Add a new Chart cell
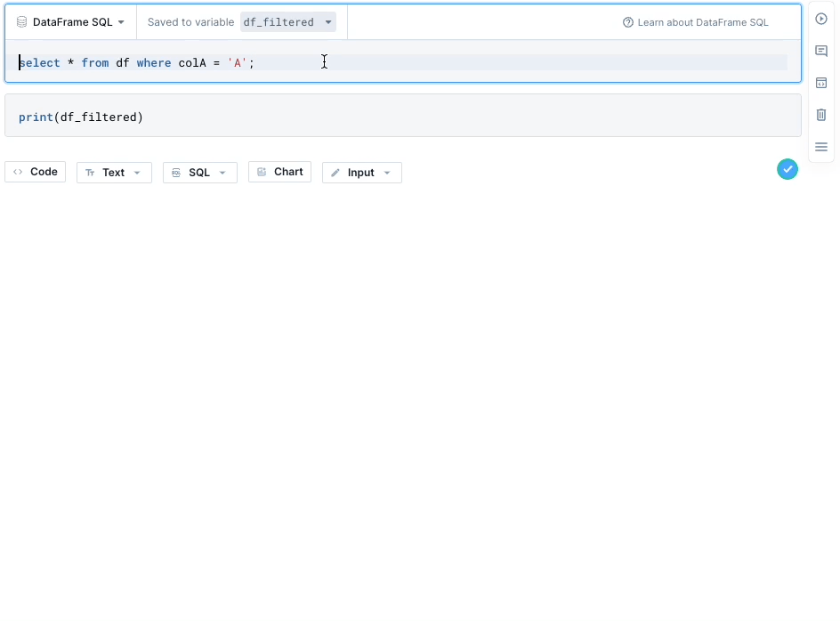 point(279,172)
